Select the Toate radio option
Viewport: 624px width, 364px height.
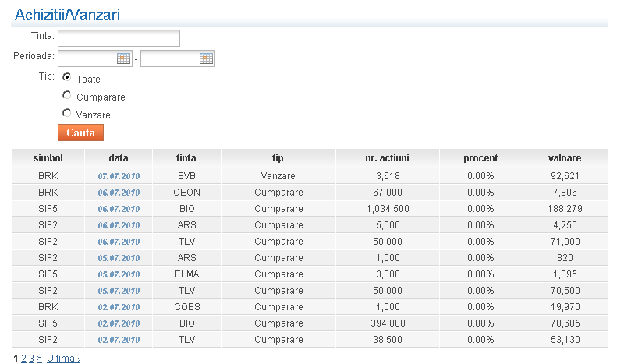click(x=67, y=77)
